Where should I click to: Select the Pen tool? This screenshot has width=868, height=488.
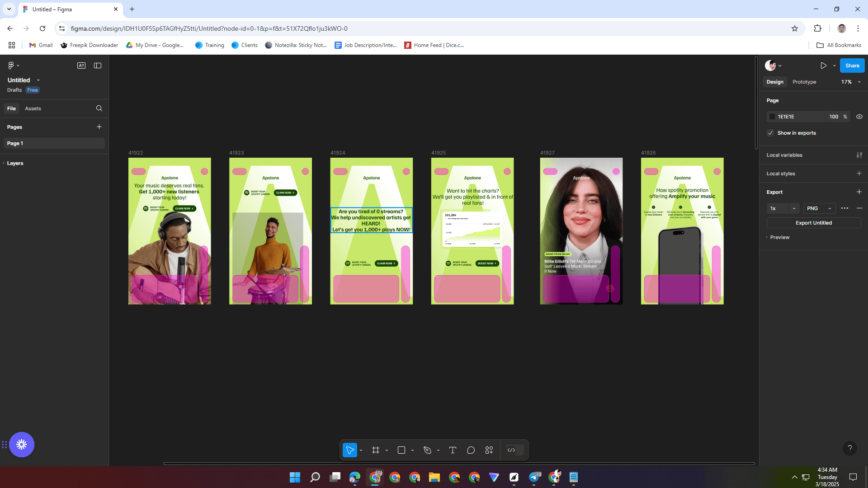(x=427, y=450)
